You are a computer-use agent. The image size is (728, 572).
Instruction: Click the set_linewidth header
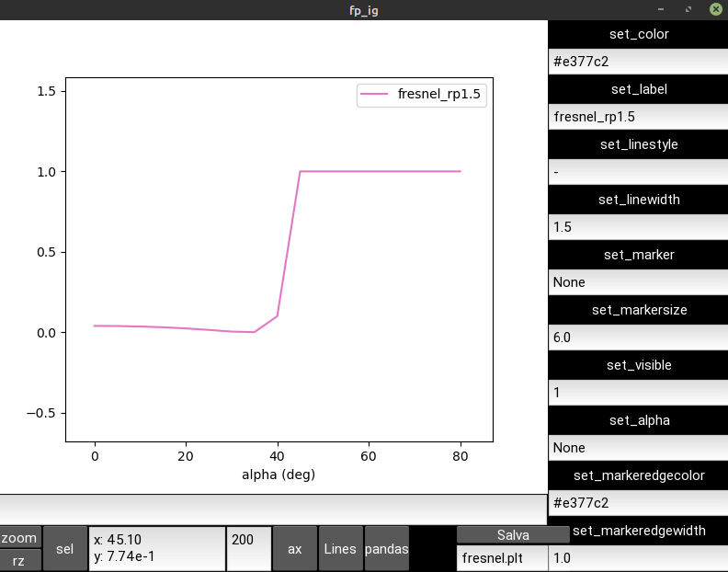pyautogui.click(x=638, y=200)
